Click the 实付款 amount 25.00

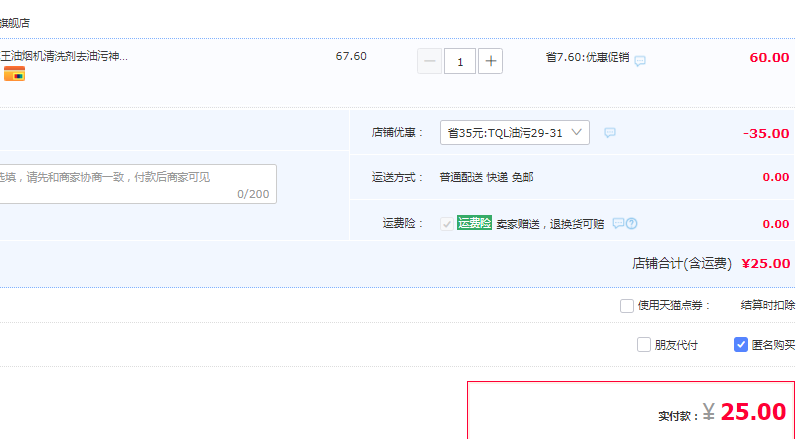pyautogui.click(x=753, y=412)
